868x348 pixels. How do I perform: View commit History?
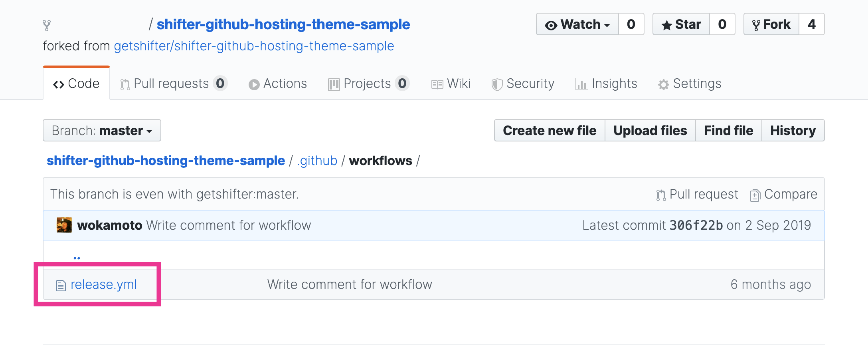pyautogui.click(x=793, y=130)
